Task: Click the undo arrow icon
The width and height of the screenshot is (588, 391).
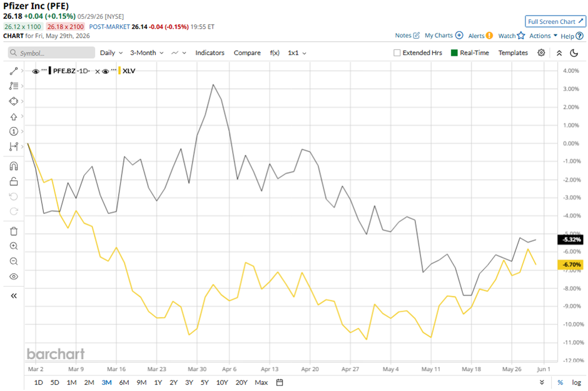Action: tap(14, 196)
